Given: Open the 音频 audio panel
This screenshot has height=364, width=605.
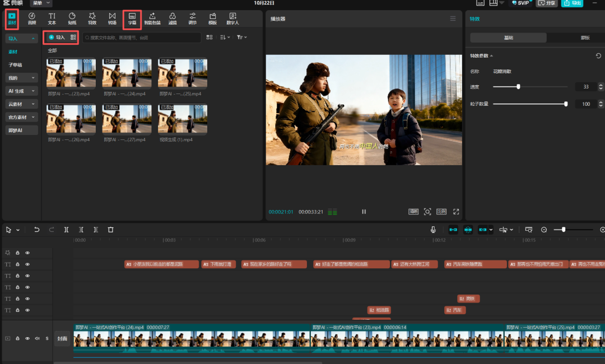Looking at the screenshot, I should pos(32,18).
